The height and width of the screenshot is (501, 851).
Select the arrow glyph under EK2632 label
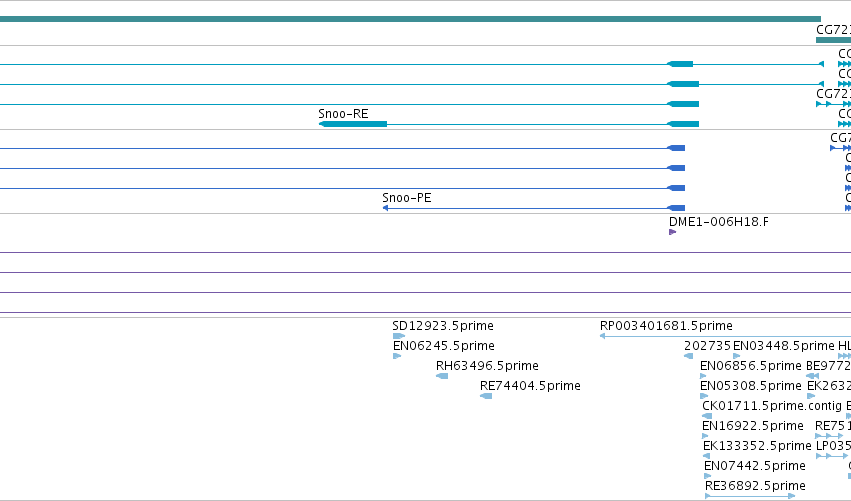(x=811, y=396)
